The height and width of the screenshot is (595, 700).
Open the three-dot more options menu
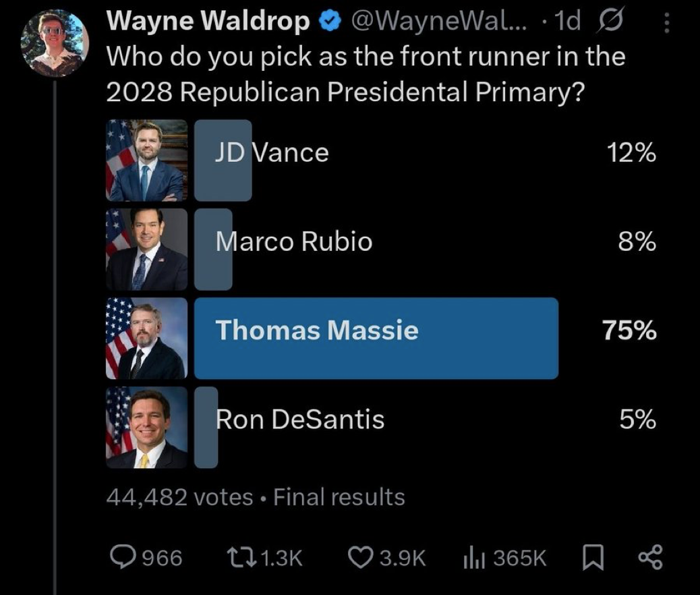pyautogui.click(x=666, y=24)
